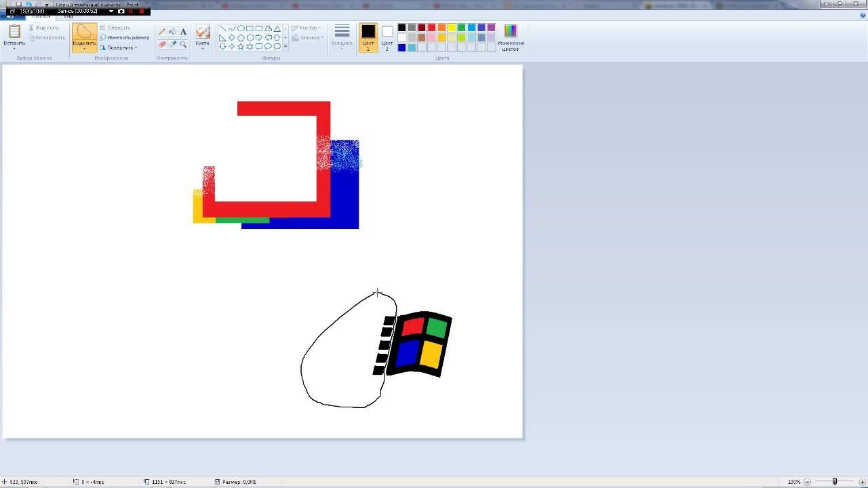The height and width of the screenshot is (488, 868).
Task: Pick the purple color swatch
Action: [x=491, y=28]
